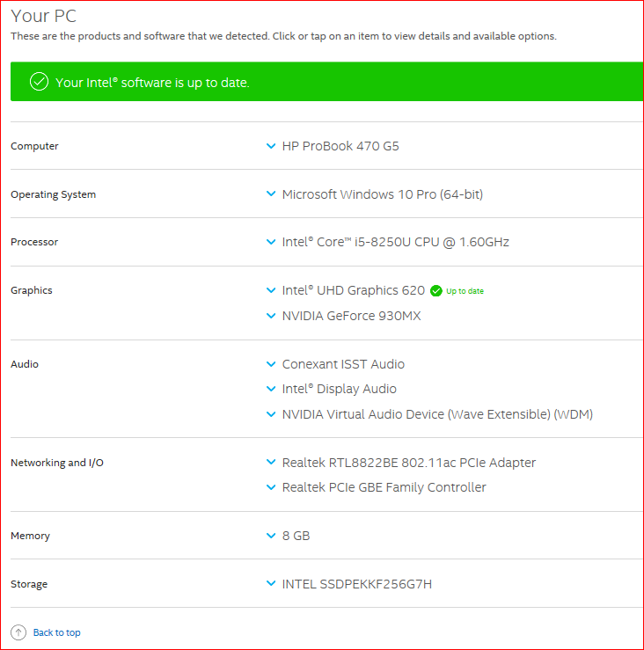This screenshot has width=644, height=650.
Task: Click the 'Storage' row label
Action: coord(29,584)
